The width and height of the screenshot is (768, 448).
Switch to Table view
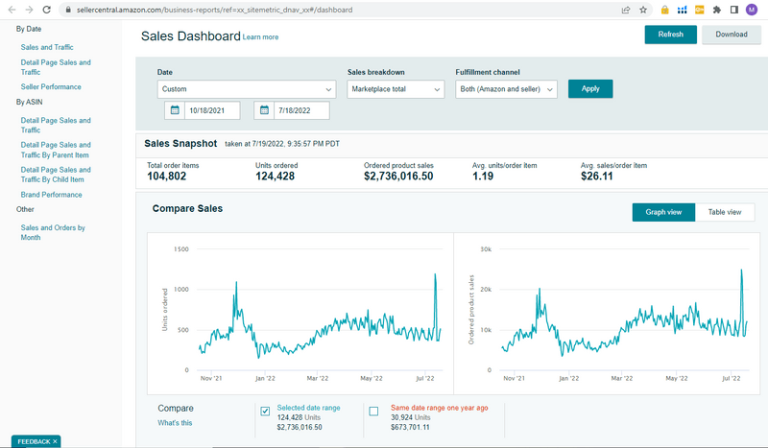[724, 212]
